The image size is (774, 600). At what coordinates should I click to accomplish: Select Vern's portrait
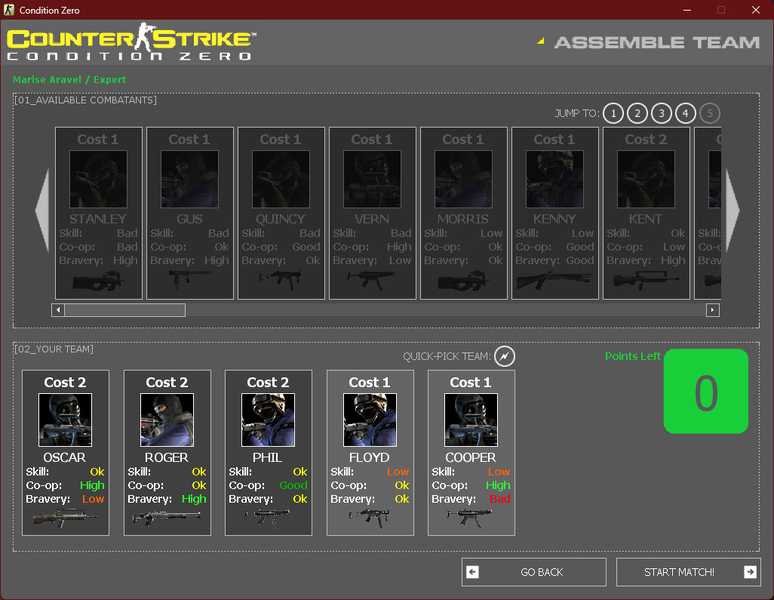[372, 179]
